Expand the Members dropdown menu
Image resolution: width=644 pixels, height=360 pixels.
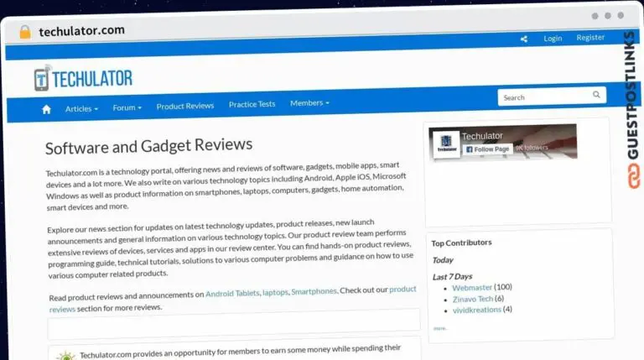click(309, 102)
